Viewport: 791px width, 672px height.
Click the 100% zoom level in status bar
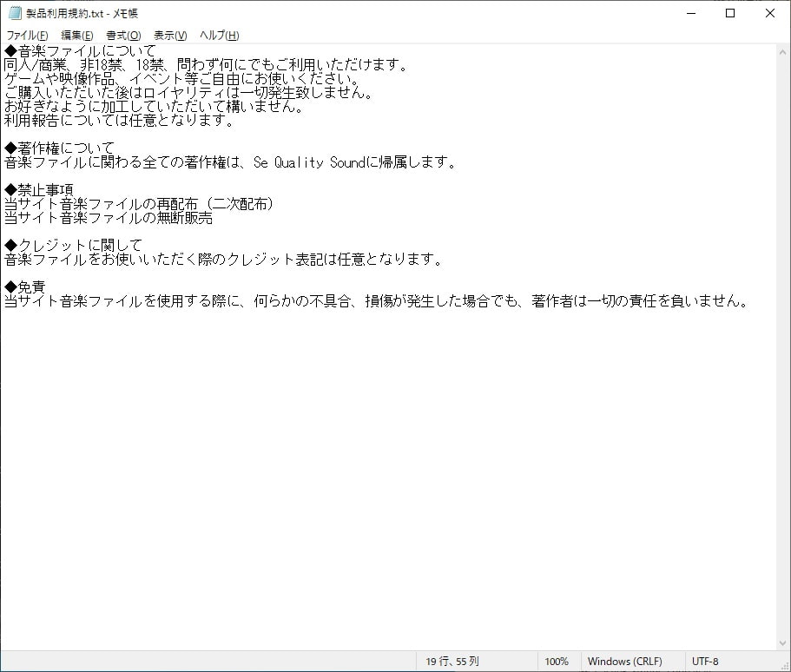pyautogui.click(x=557, y=662)
